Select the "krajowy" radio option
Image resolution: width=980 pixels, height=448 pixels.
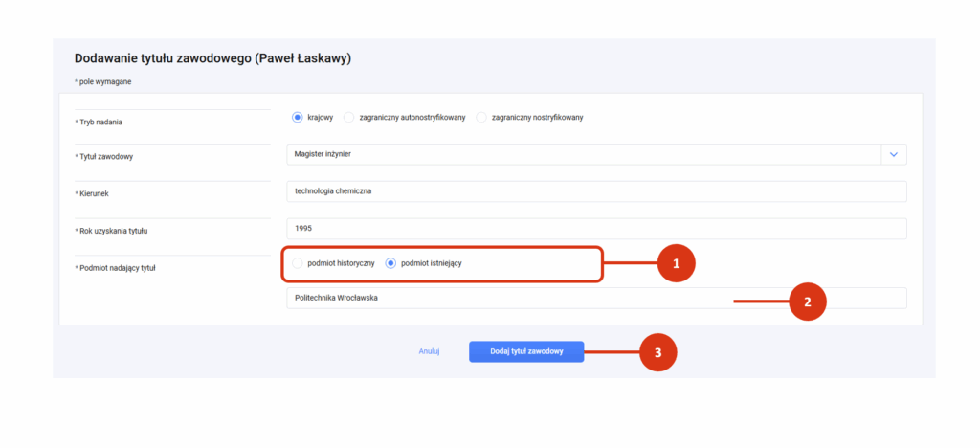[298, 117]
